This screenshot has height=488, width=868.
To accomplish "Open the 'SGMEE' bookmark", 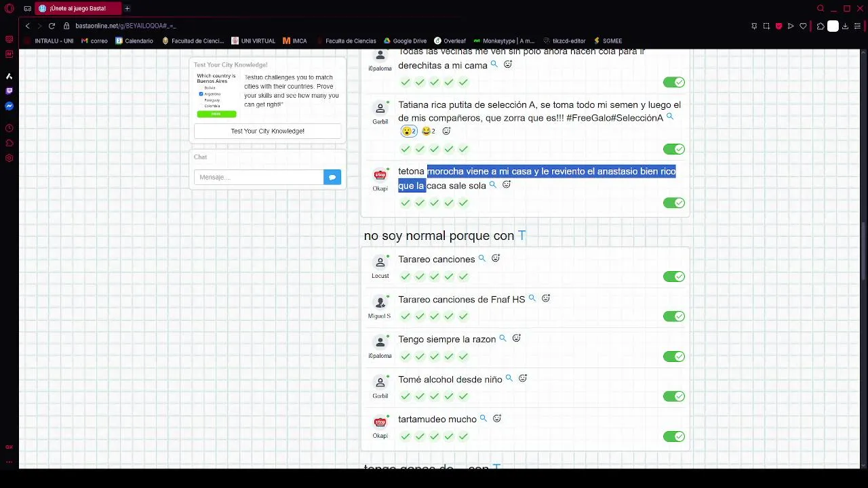I will pyautogui.click(x=608, y=41).
